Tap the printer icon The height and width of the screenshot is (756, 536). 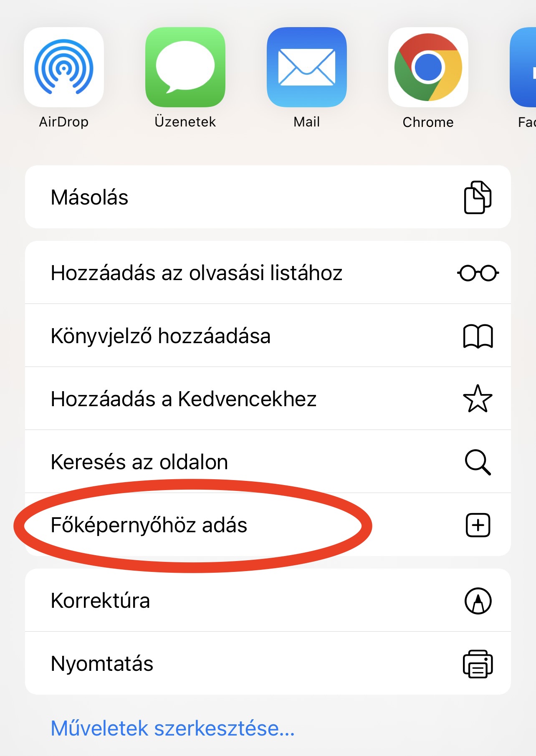pyautogui.click(x=478, y=664)
